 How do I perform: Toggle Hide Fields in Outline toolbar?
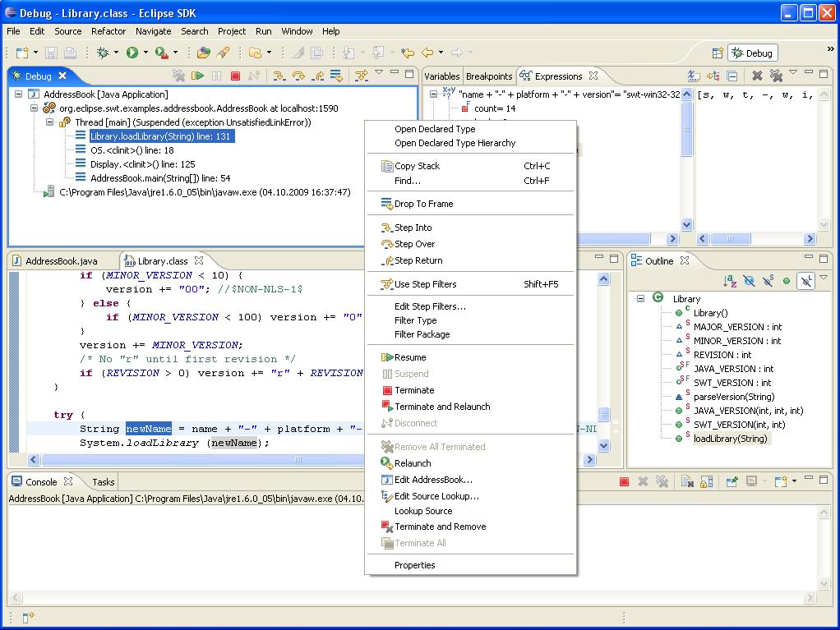pos(749,280)
